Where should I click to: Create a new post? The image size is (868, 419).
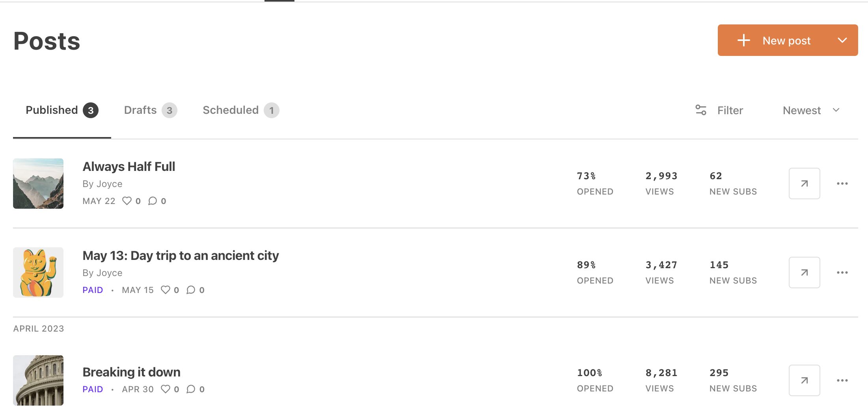[774, 40]
